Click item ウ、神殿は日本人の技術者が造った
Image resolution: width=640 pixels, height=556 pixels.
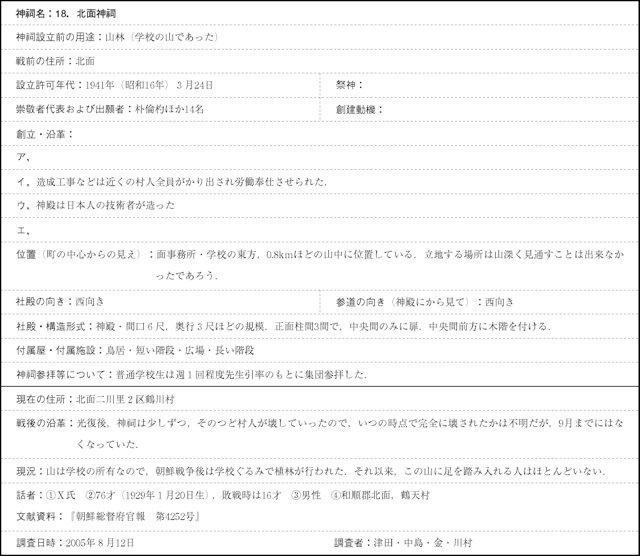96,205
